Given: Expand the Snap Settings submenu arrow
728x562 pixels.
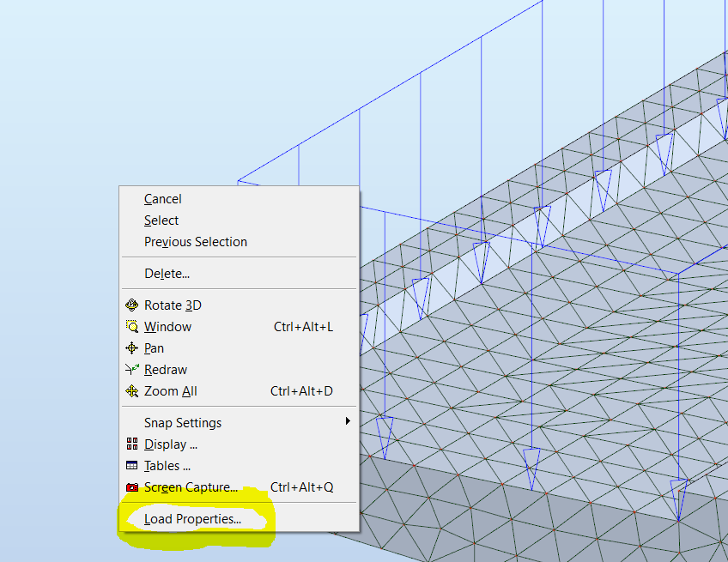Looking at the screenshot, I should coord(348,421).
